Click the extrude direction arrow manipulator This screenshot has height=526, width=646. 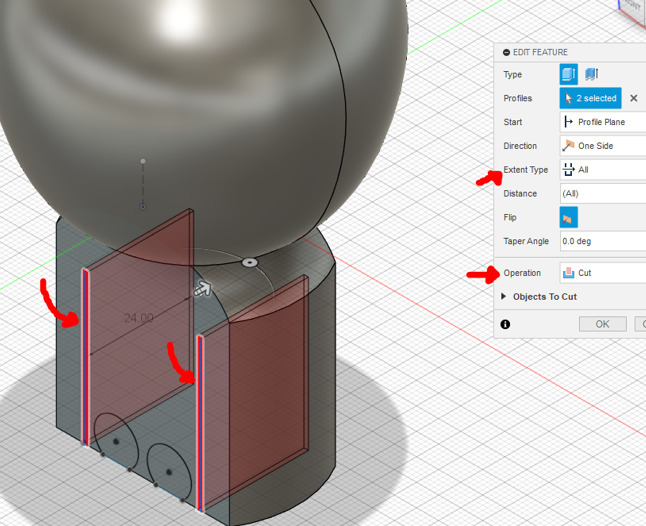tap(203, 289)
